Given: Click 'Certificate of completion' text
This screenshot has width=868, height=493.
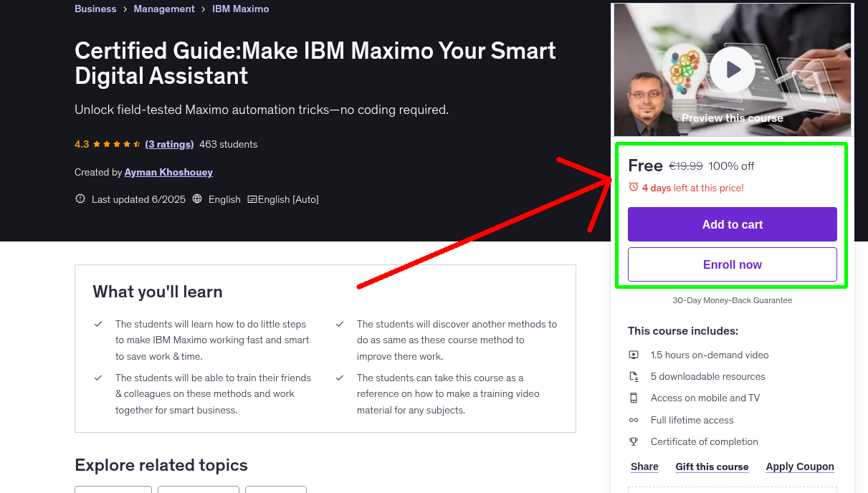Looking at the screenshot, I should pos(705,441).
